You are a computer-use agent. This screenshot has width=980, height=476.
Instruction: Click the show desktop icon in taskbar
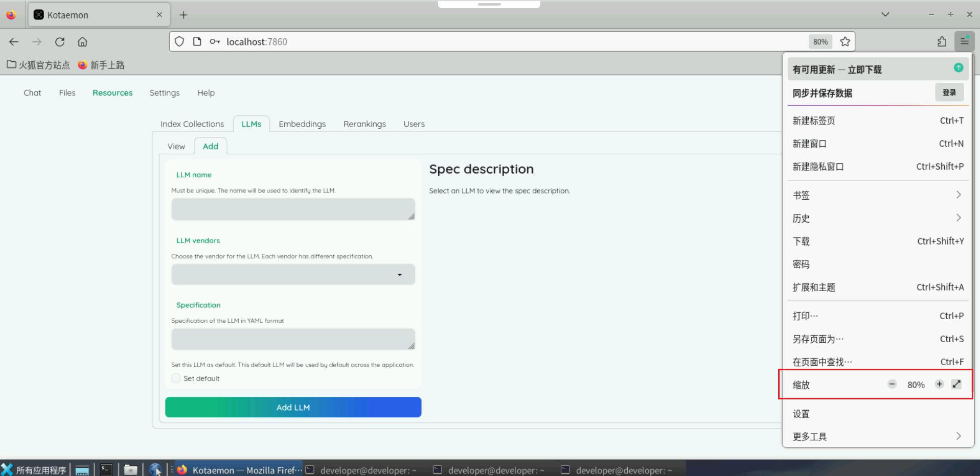pos(82,470)
